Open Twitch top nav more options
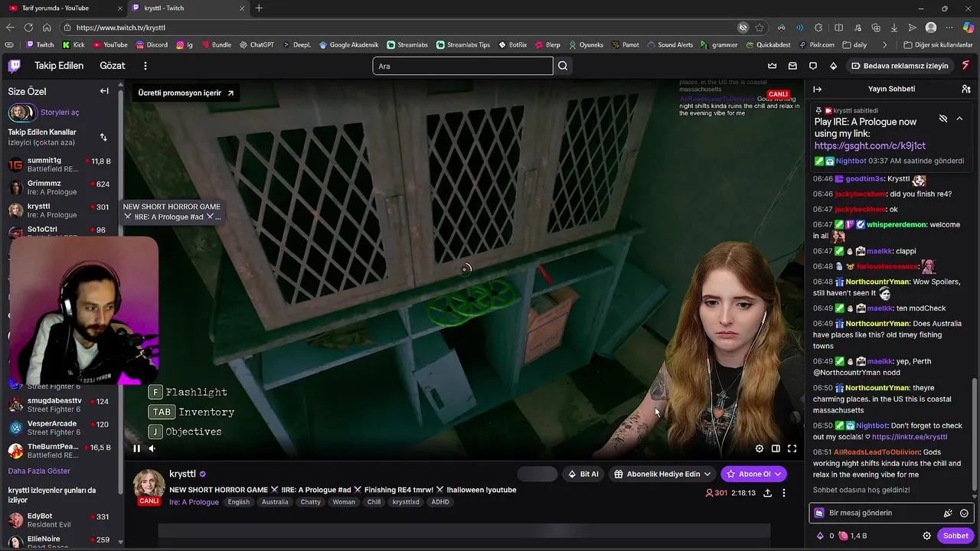 [145, 66]
